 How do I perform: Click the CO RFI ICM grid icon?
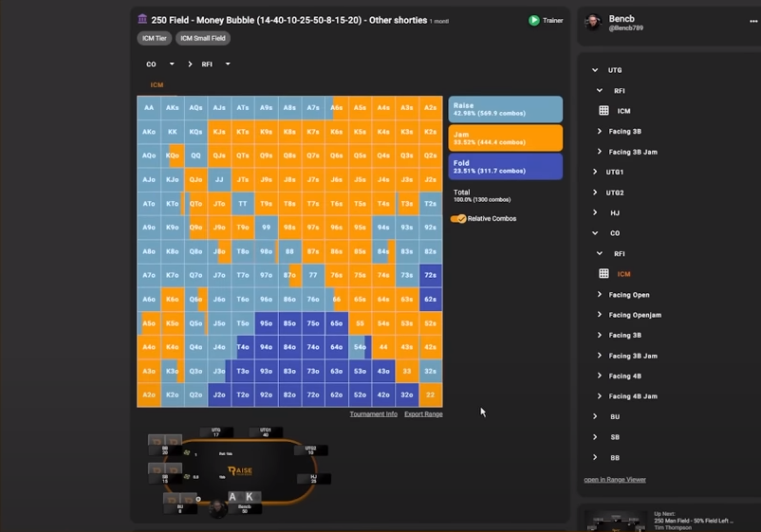click(603, 274)
